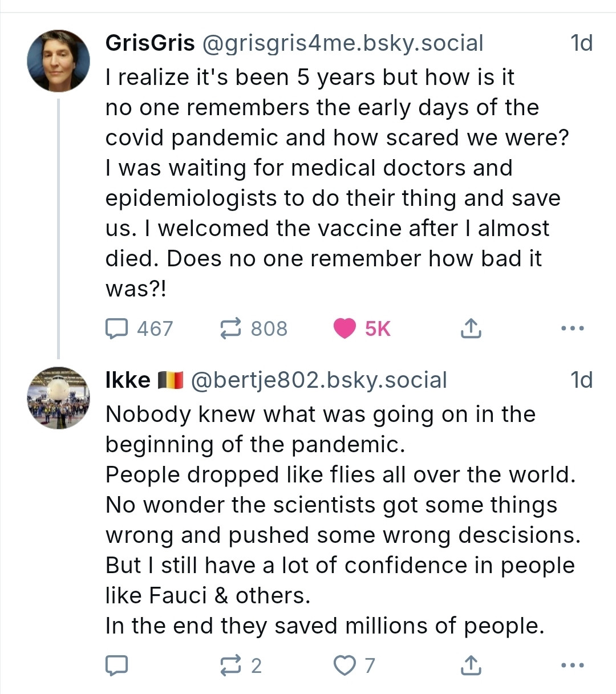Image resolution: width=616 pixels, height=694 pixels.
Task: Open the 1d timestamp on GrisGris post
Action: 581,43
